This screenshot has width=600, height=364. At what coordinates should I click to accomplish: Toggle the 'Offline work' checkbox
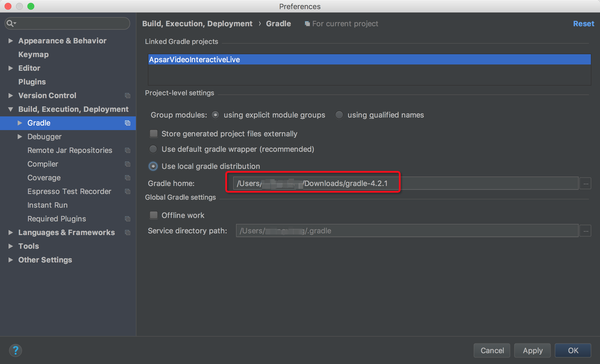pos(154,215)
